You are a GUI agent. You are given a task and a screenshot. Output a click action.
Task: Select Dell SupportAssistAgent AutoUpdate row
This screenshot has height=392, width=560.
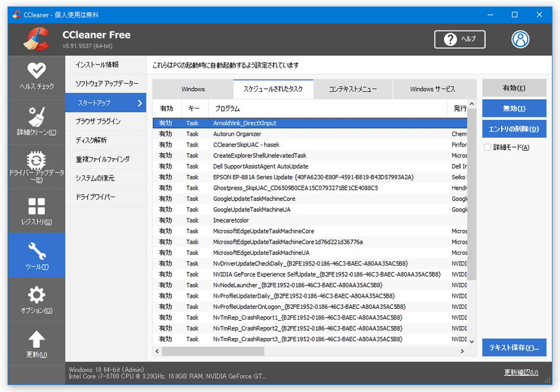click(x=310, y=166)
